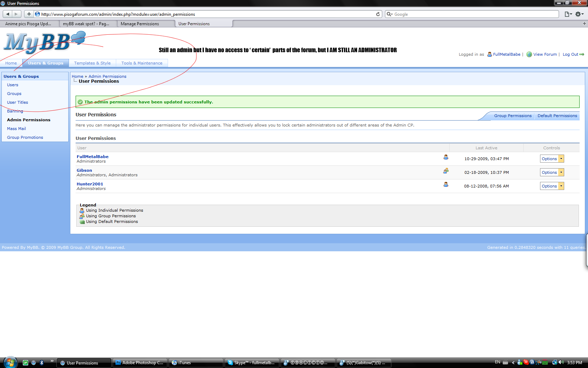Click the Bluetooth quick launch icon

[x=42, y=363]
